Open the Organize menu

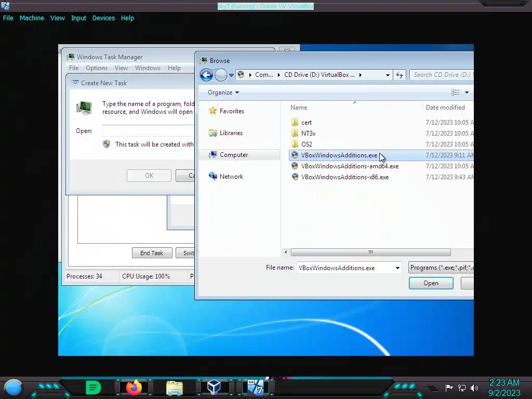(x=223, y=92)
